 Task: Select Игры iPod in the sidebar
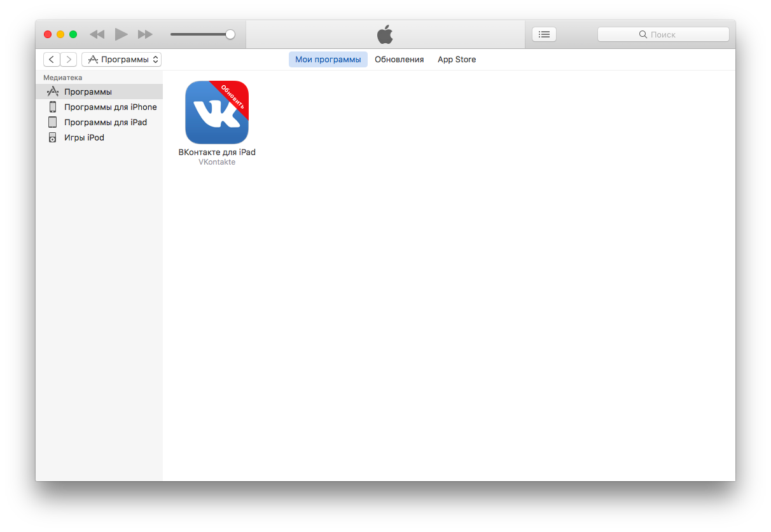99,137
